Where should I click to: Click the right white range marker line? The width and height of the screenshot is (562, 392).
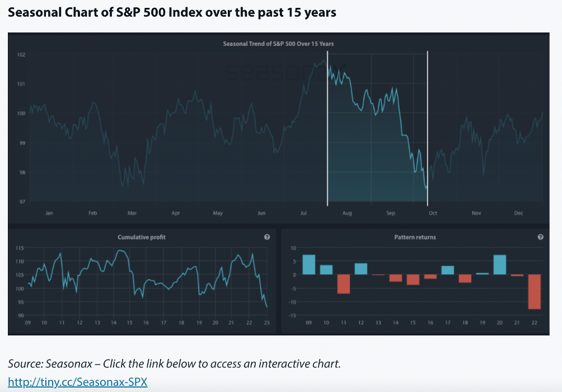(428, 129)
